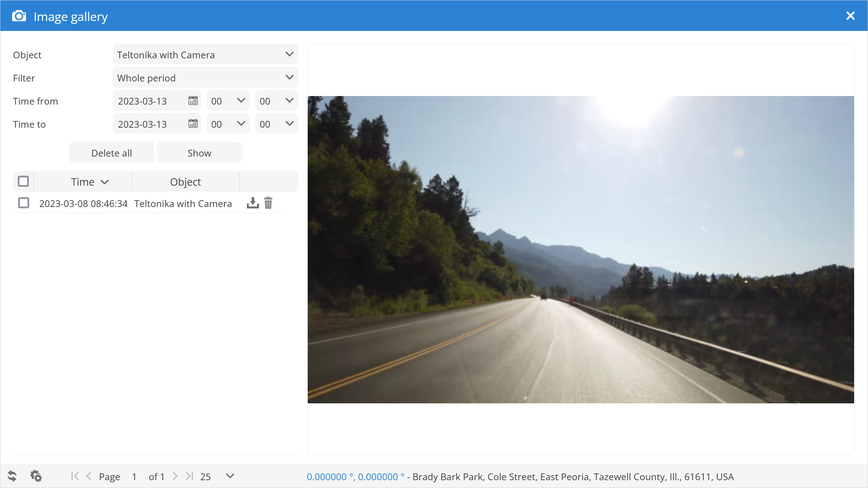Open Time from hours dropdown
Image resolution: width=868 pixels, height=488 pixels.
[x=228, y=101]
